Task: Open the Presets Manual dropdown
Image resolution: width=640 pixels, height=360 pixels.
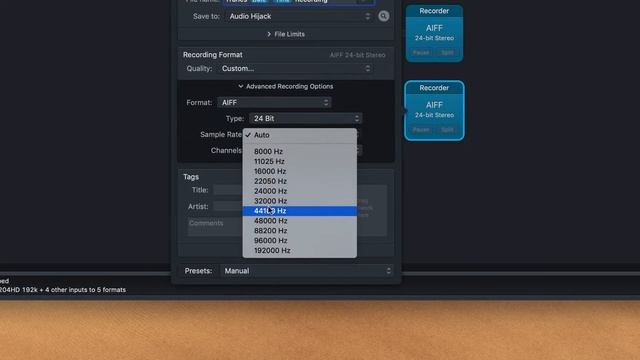Action: [x=307, y=271]
